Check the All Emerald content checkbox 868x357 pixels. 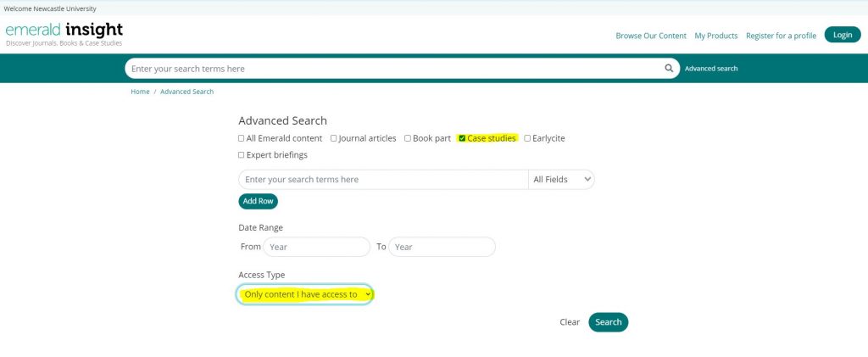(x=242, y=138)
